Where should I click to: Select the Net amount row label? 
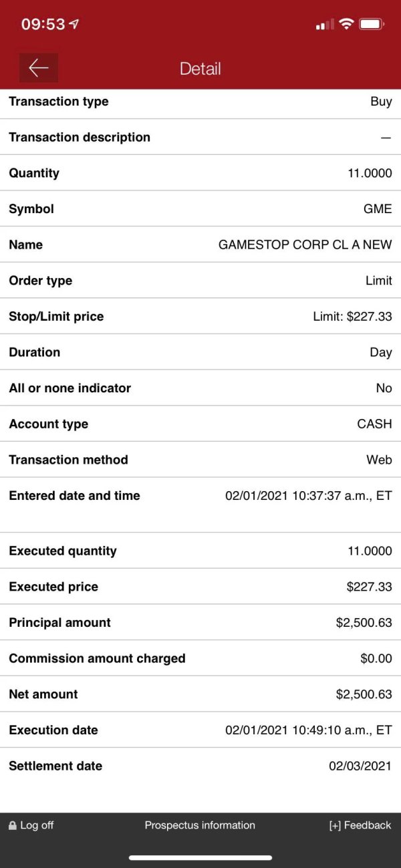(43, 694)
